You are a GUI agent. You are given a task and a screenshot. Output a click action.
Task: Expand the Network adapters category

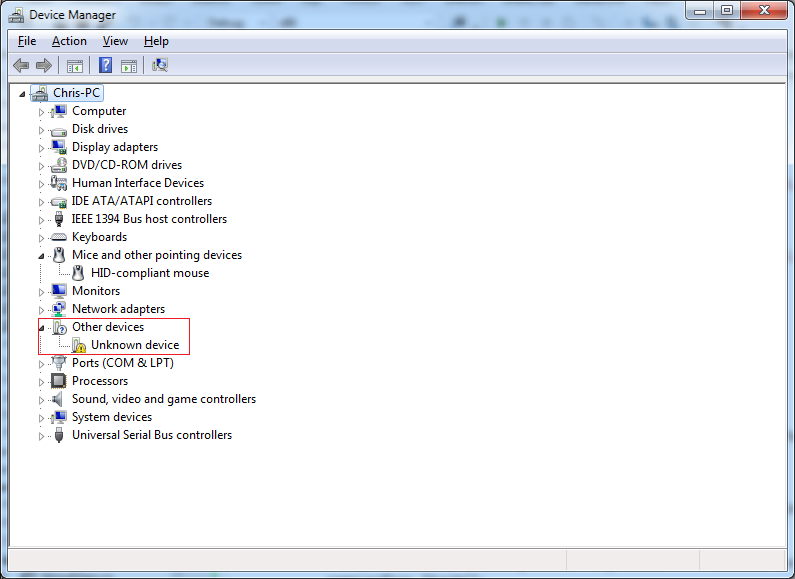click(41, 310)
